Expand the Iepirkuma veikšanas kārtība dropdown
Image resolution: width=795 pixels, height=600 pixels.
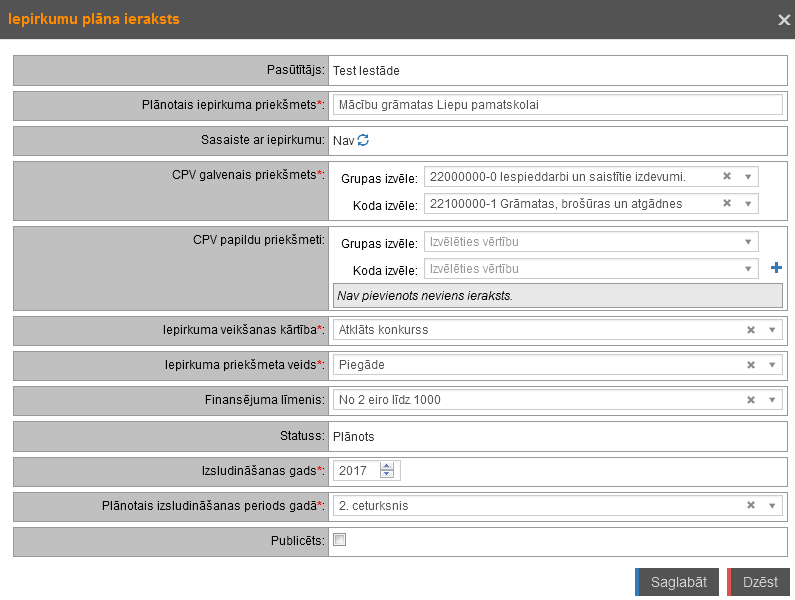pyautogui.click(x=771, y=330)
